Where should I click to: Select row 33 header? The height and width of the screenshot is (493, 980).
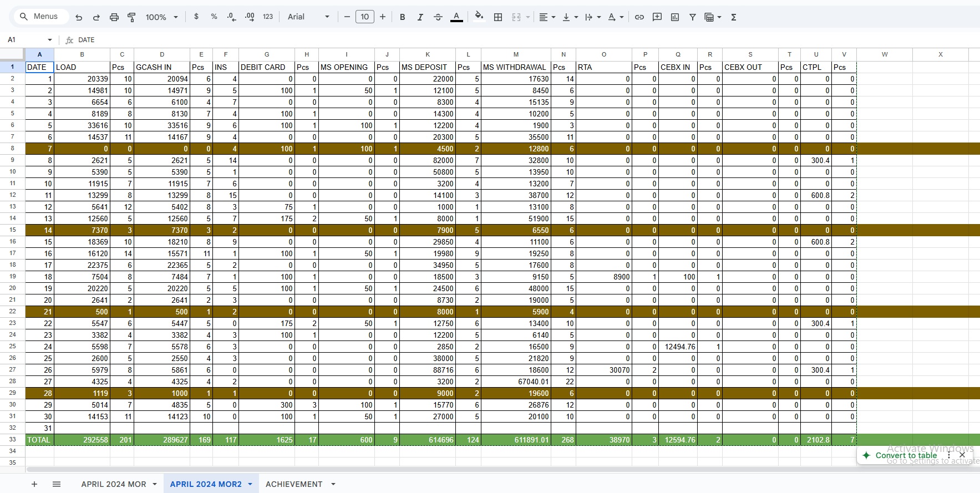[x=12, y=440]
